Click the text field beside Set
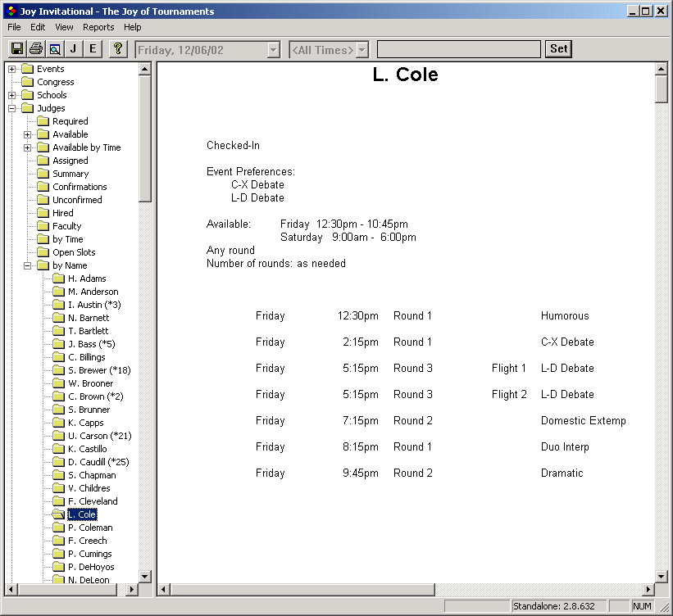This screenshot has height=616, width=673. (458, 49)
